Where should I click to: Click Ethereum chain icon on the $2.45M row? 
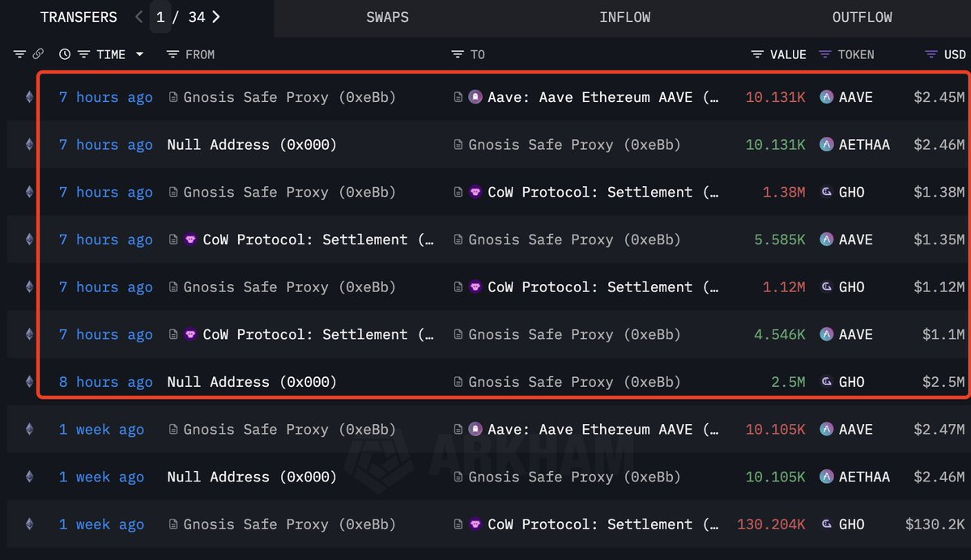coord(29,97)
